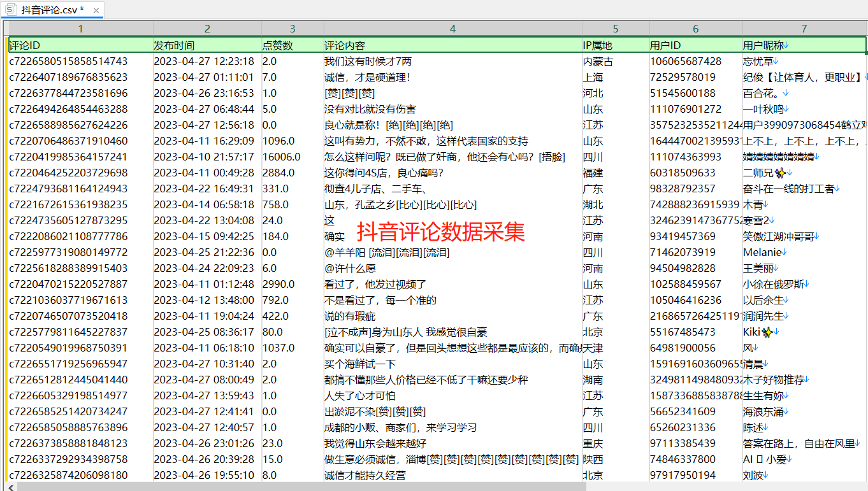868x491 pixels.
Task: Select column header 4
Action: [452, 29]
